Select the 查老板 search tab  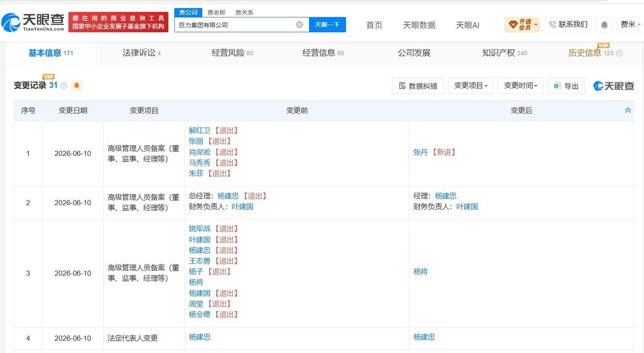pos(216,12)
